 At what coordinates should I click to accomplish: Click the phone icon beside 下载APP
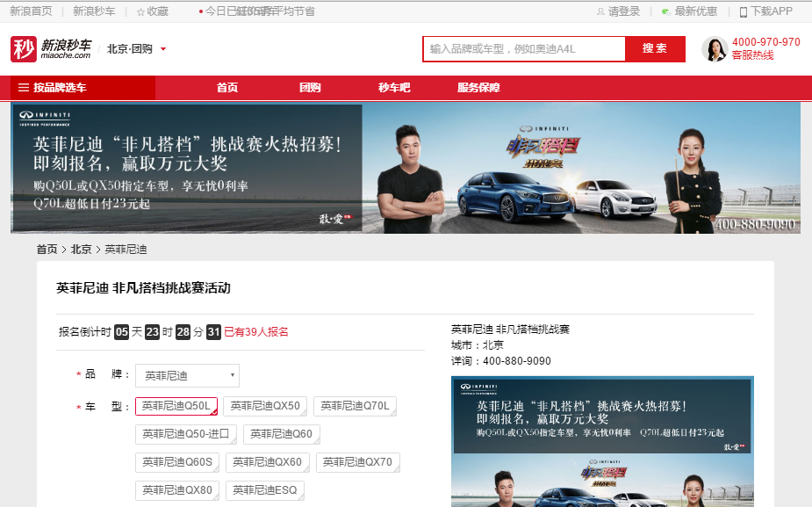744,12
